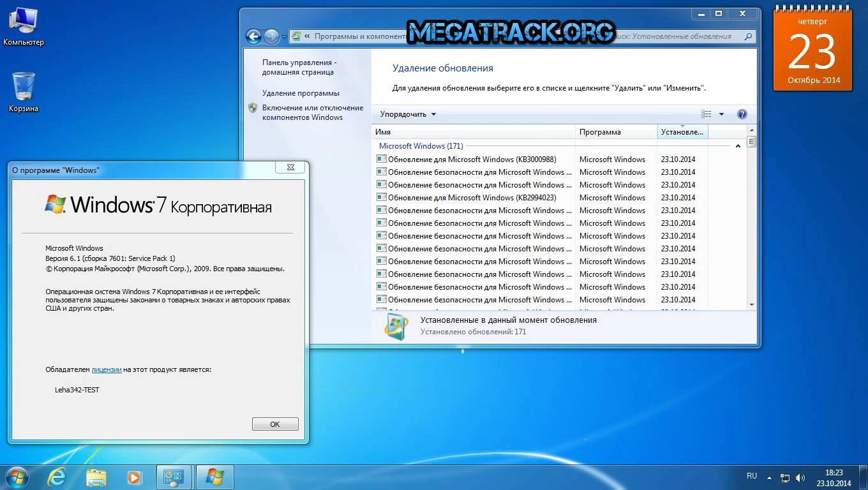Open the Start menu orb

(x=17, y=477)
